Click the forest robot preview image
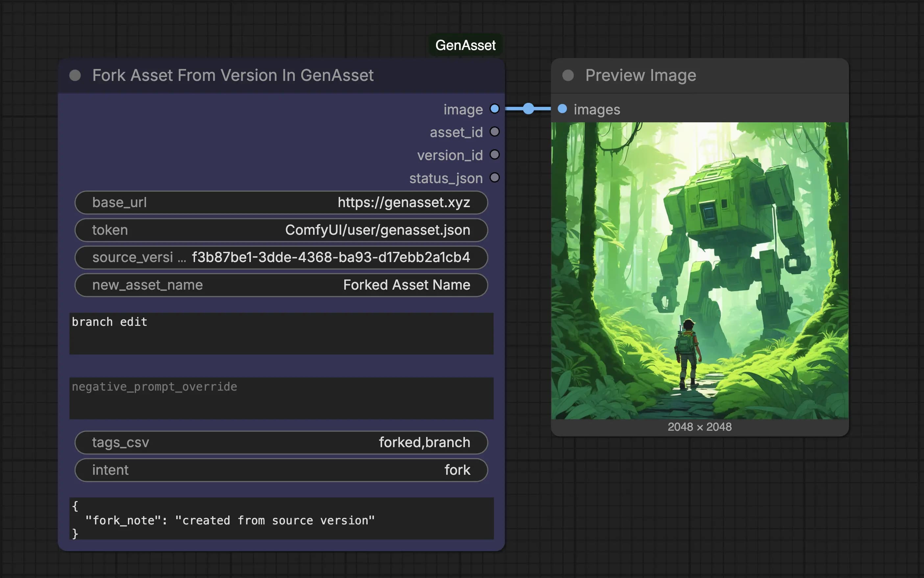This screenshot has height=578, width=924. coord(700,271)
